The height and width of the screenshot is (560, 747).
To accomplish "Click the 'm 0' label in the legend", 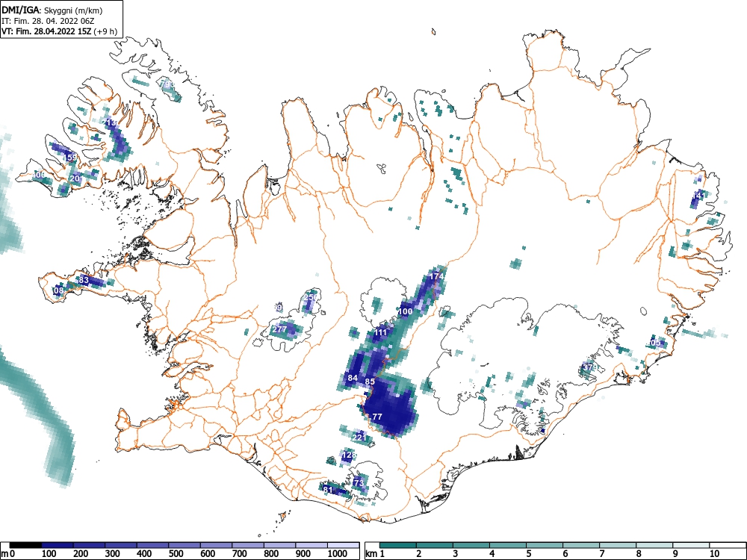I will pyautogui.click(x=8, y=554).
